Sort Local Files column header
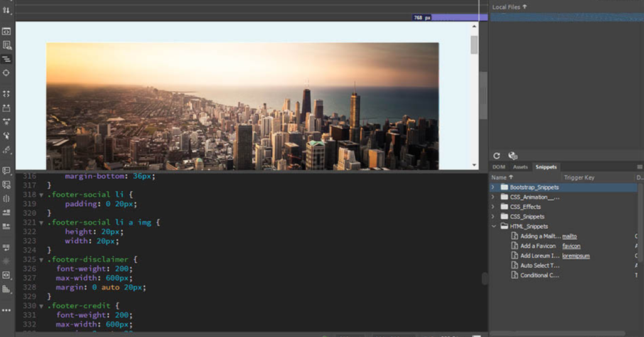 (509, 7)
